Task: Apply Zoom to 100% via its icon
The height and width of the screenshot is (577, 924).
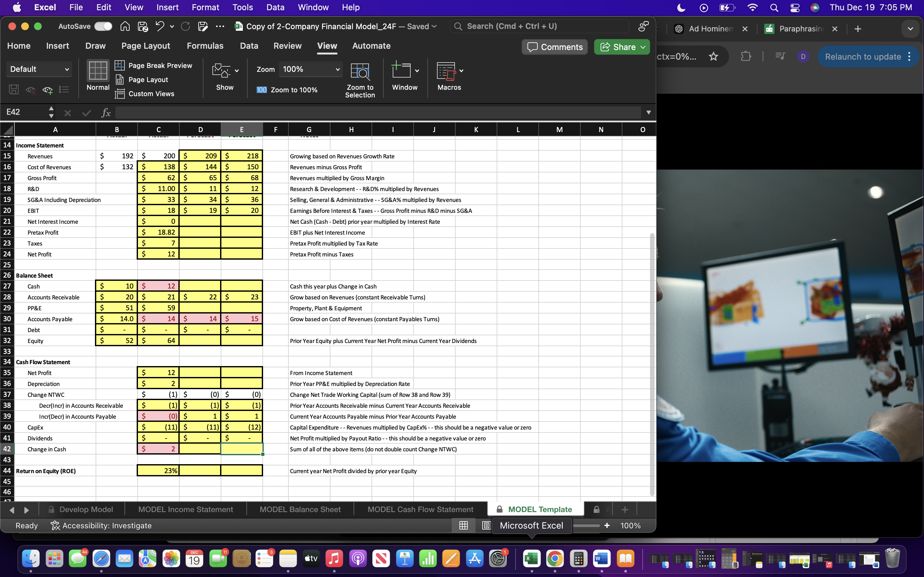Action: (x=261, y=90)
